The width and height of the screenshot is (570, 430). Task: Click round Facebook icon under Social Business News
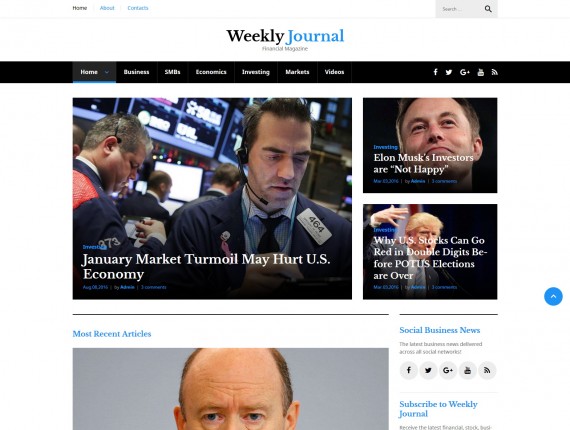click(409, 370)
